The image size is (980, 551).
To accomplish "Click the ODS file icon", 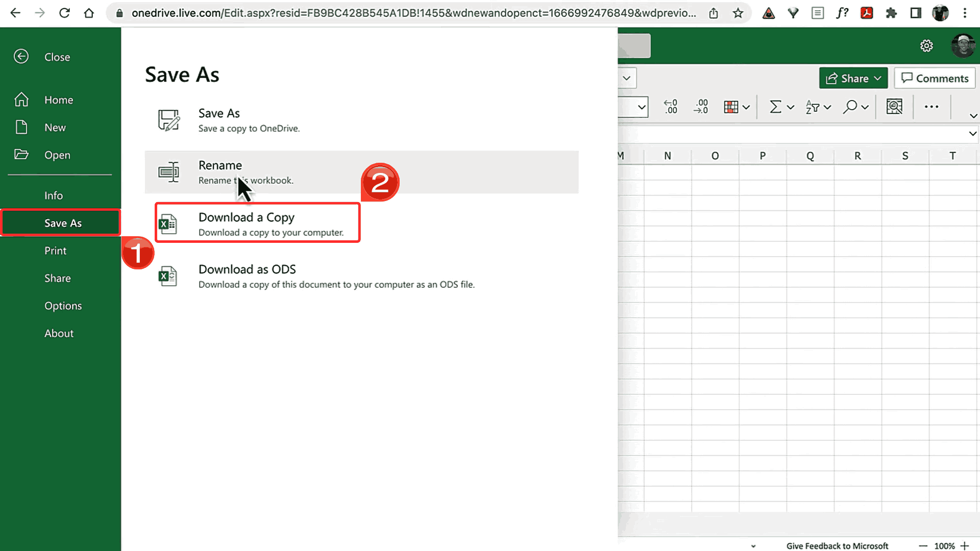I will click(168, 276).
